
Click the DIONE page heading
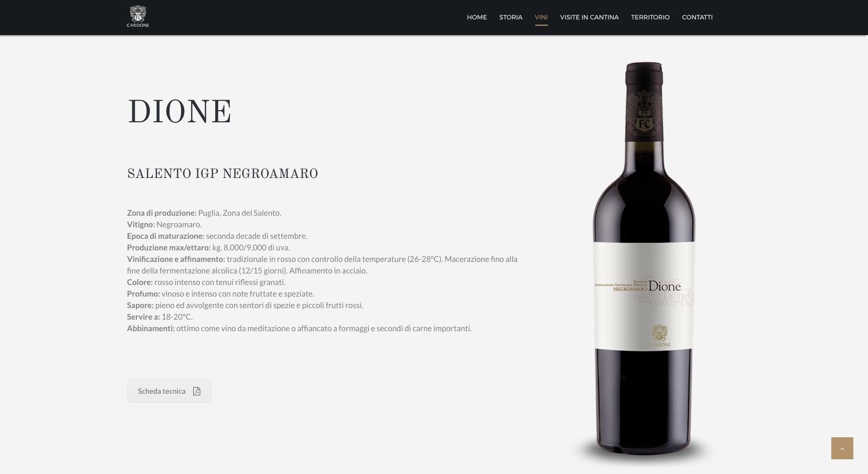pyautogui.click(x=179, y=112)
